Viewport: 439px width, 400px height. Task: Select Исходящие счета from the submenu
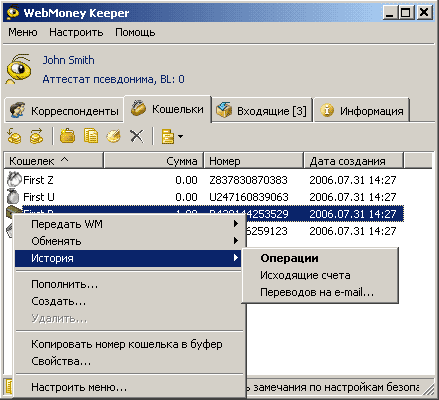(x=305, y=275)
